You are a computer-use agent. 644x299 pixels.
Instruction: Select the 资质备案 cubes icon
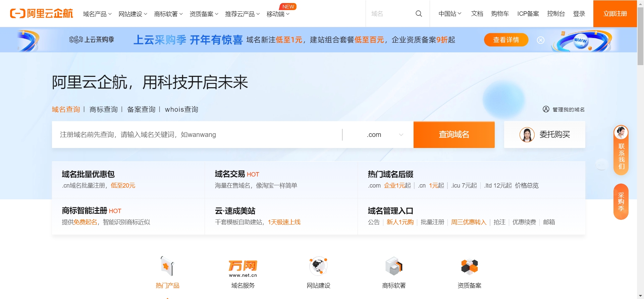point(469,266)
